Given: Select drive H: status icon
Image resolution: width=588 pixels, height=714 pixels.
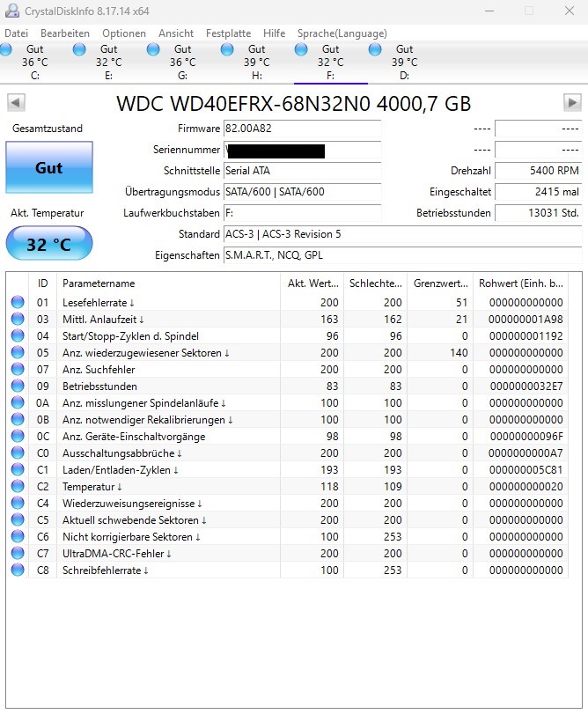Looking at the screenshot, I should pyautogui.click(x=227, y=49).
